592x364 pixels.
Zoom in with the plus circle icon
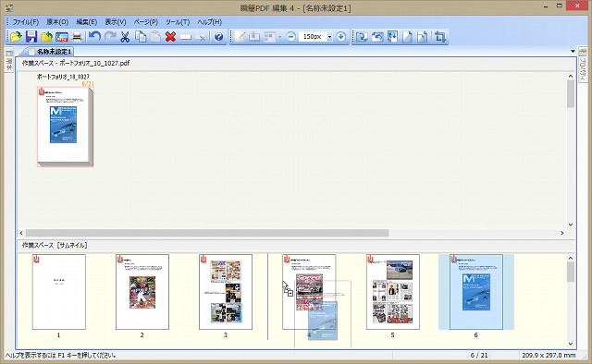pos(340,37)
